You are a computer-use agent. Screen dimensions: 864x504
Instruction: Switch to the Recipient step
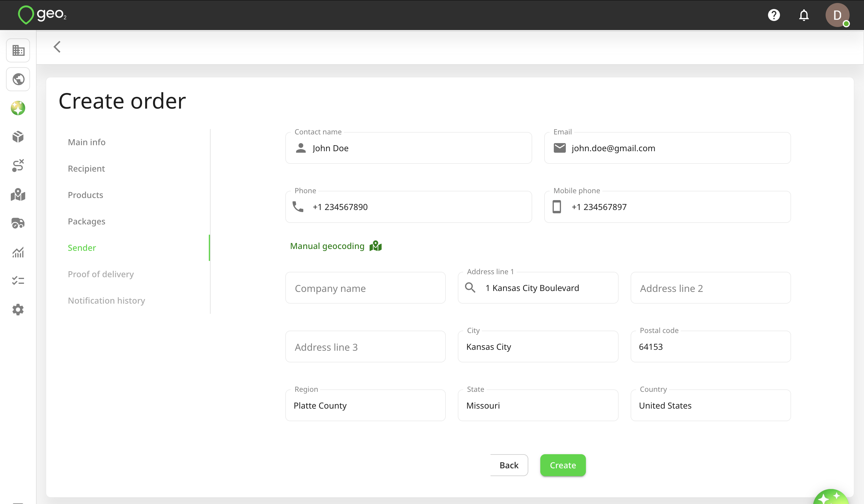[86, 168]
